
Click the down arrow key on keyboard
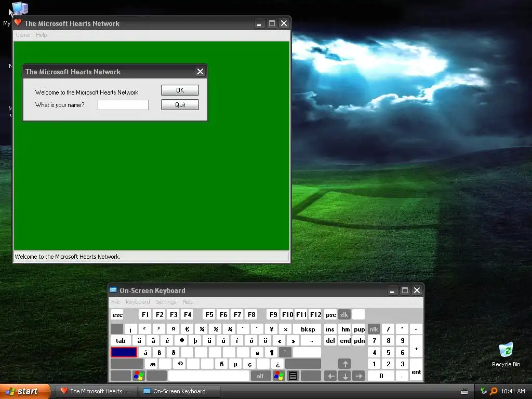coord(345,376)
